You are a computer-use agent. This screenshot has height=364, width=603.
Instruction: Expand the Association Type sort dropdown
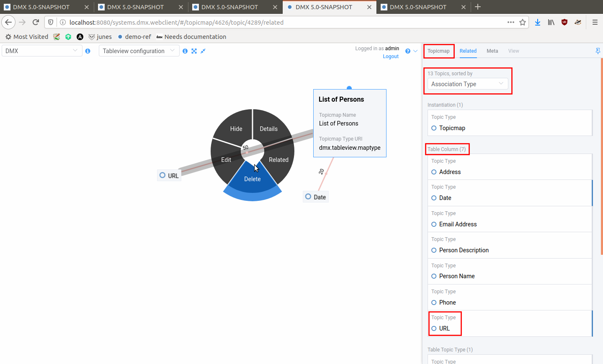[467, 84]
